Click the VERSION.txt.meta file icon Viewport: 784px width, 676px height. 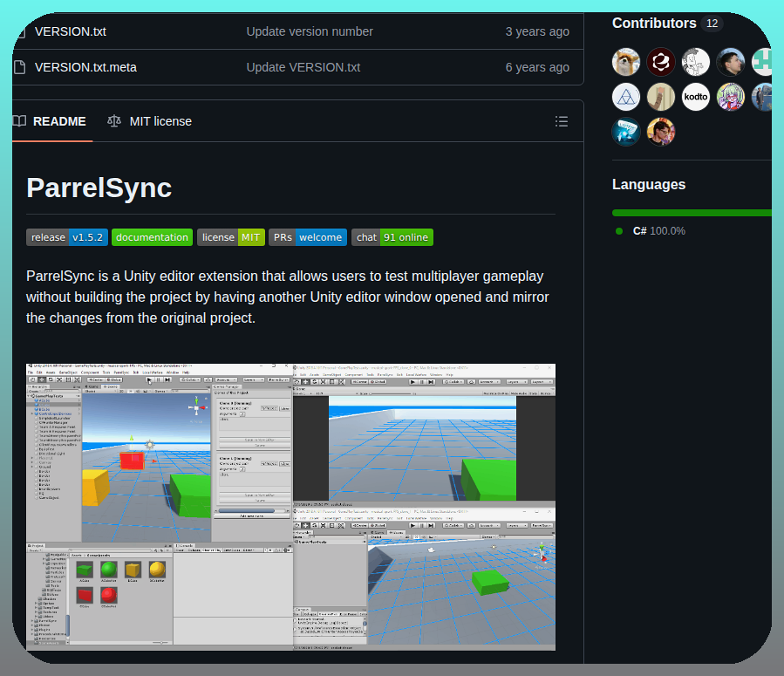tap(19, 67)
